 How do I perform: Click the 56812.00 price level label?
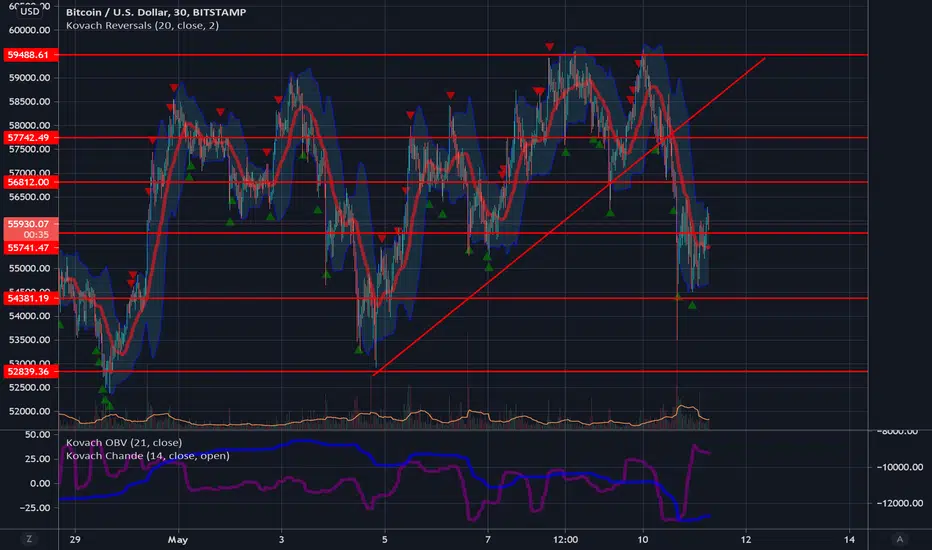coord(31,182)
